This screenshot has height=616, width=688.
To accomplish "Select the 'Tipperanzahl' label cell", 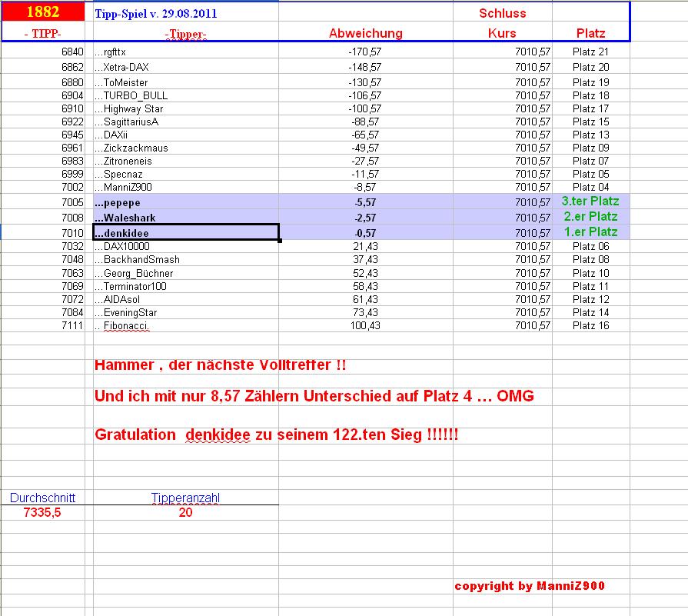I will tap(185, 498).
